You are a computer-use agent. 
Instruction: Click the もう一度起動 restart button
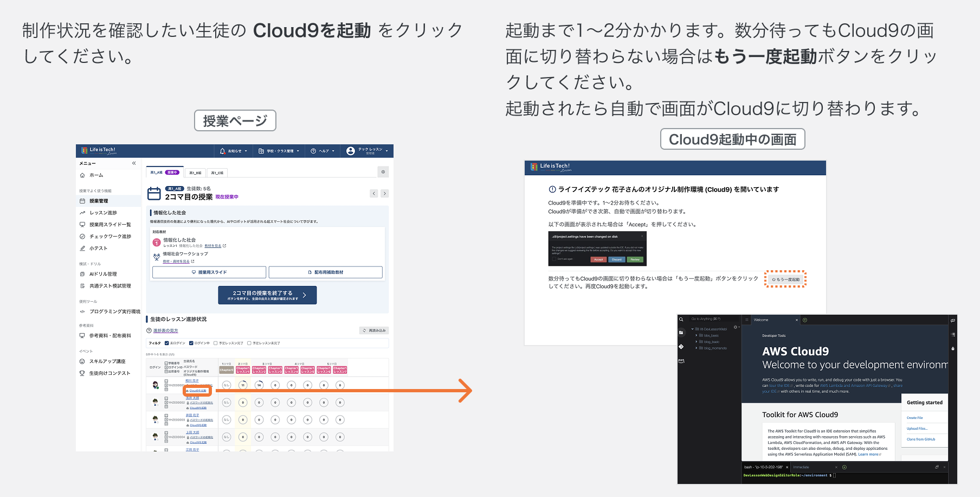click(x=786, y=279)
